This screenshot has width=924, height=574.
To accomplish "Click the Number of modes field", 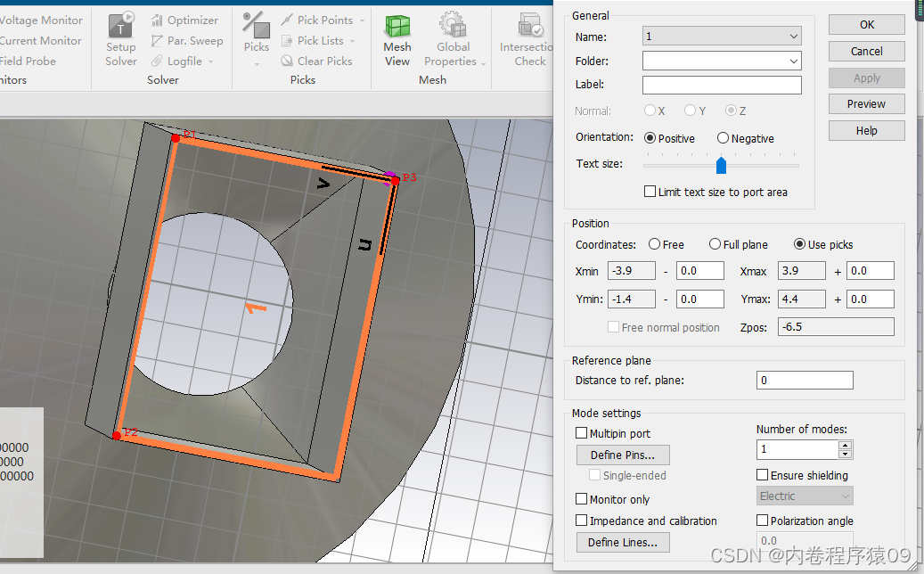I will [797, 449].
